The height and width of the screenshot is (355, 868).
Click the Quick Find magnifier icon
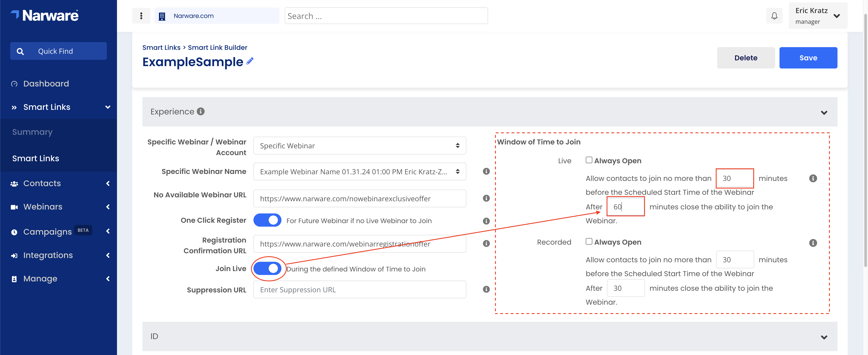coord(20,52)
